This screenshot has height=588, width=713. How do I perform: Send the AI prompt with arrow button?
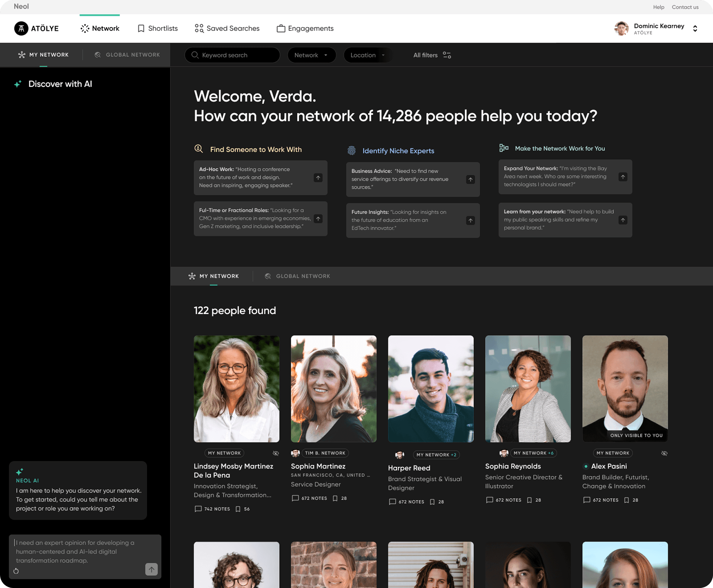(151, 569)
